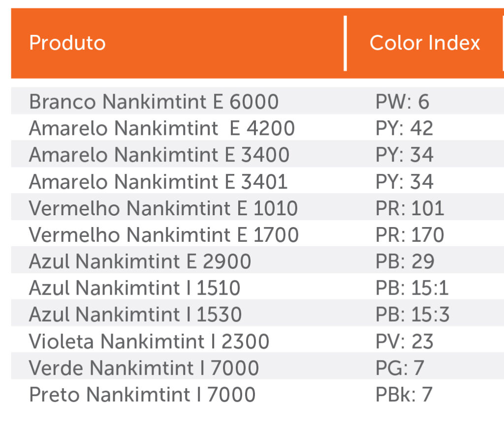
Task: Click Vermelho Nankimtint E 1700 product name
Action: pyautogui.click(x=163, y=235)
